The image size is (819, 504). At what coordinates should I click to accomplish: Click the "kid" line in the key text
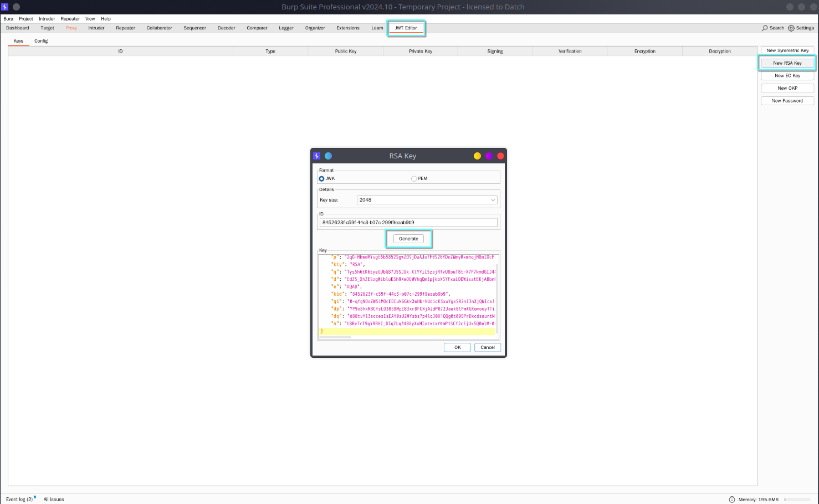[x=391, y=294]
